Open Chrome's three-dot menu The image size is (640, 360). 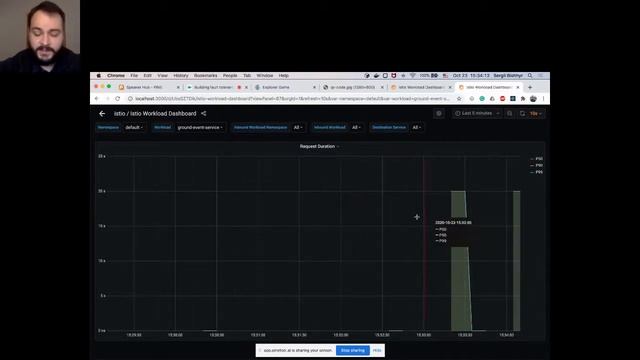pyautogui.click(x=543, y=99)
